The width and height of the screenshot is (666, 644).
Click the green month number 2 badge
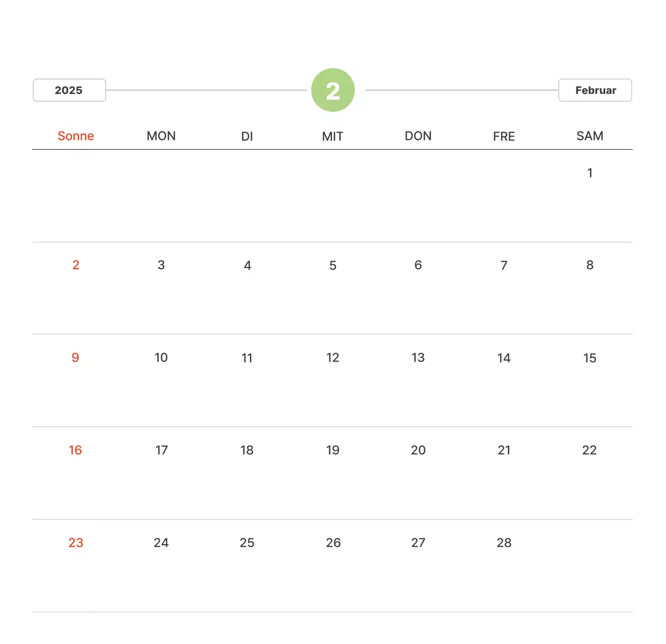333,91
